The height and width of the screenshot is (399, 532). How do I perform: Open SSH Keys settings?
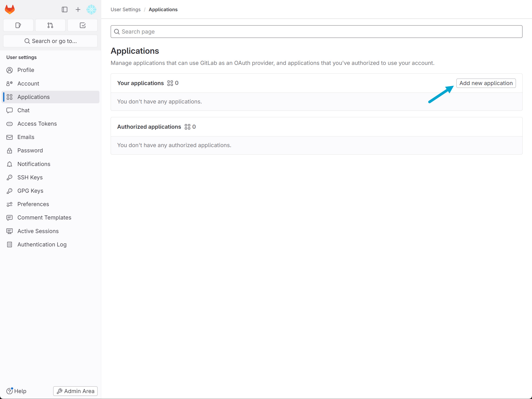click(30, 177)
